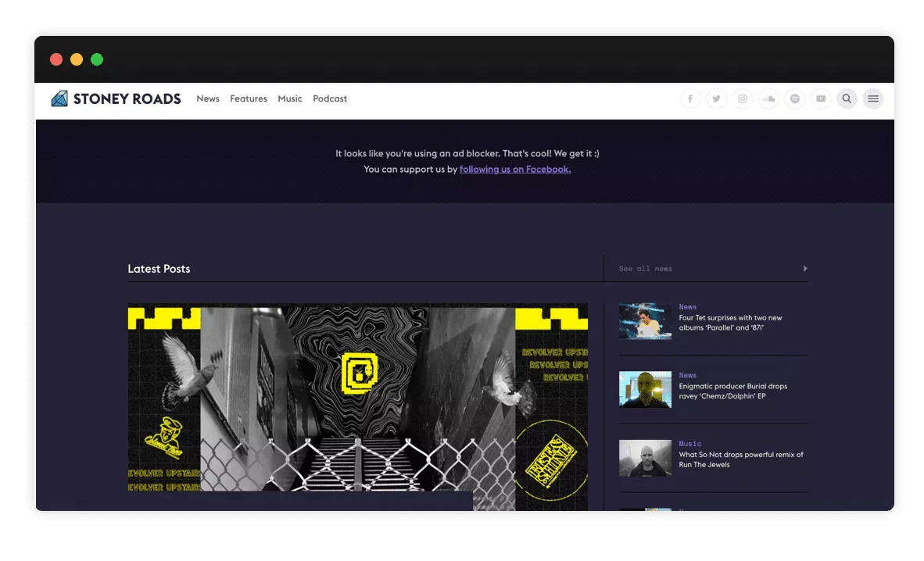Click the arrow beside See all news

[805, 269]
